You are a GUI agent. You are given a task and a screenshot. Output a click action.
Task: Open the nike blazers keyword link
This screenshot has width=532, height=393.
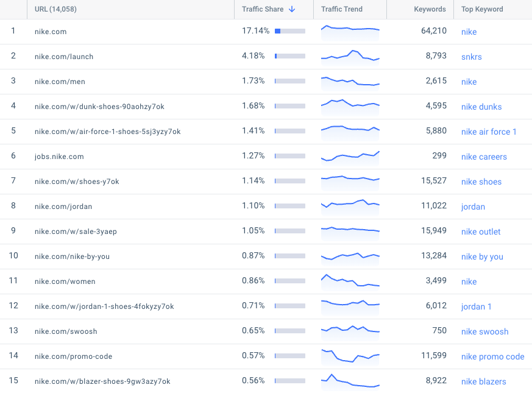(483, 381)
